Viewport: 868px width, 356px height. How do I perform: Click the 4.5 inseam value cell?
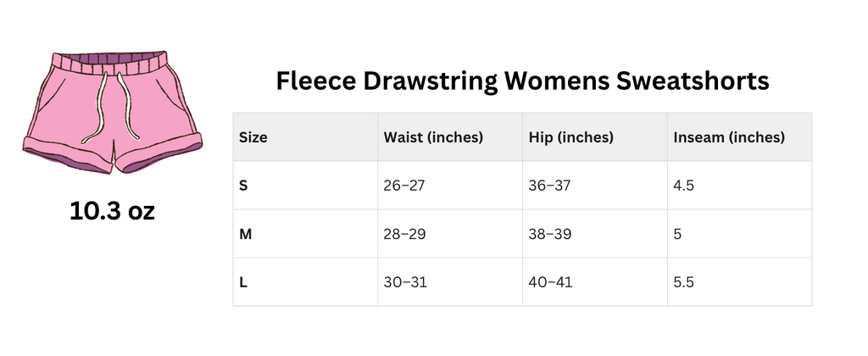click(684, 185)
